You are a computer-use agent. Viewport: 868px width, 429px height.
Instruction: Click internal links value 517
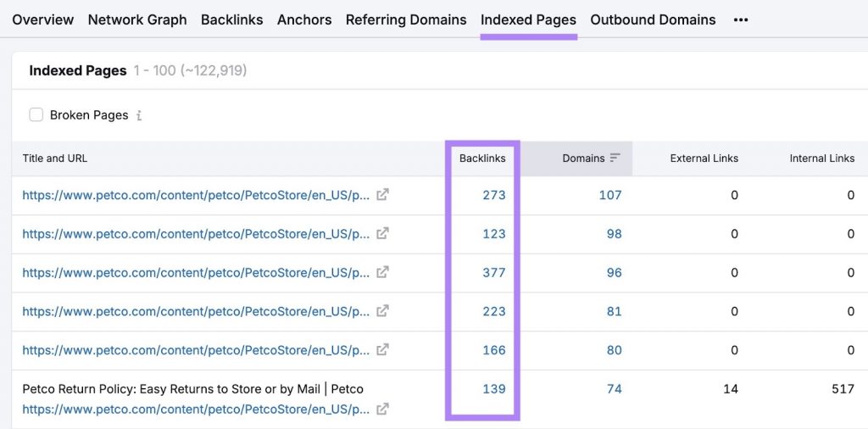pos(843,388)
